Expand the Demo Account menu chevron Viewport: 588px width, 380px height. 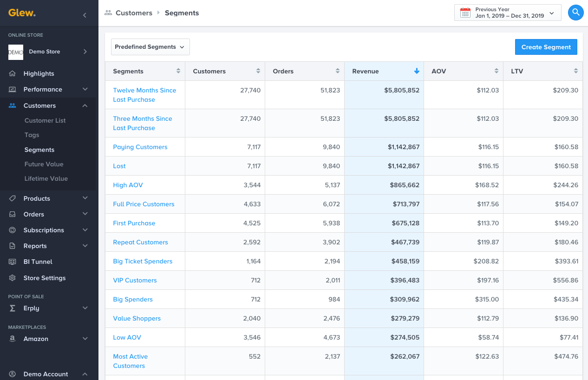click(85, 374)
